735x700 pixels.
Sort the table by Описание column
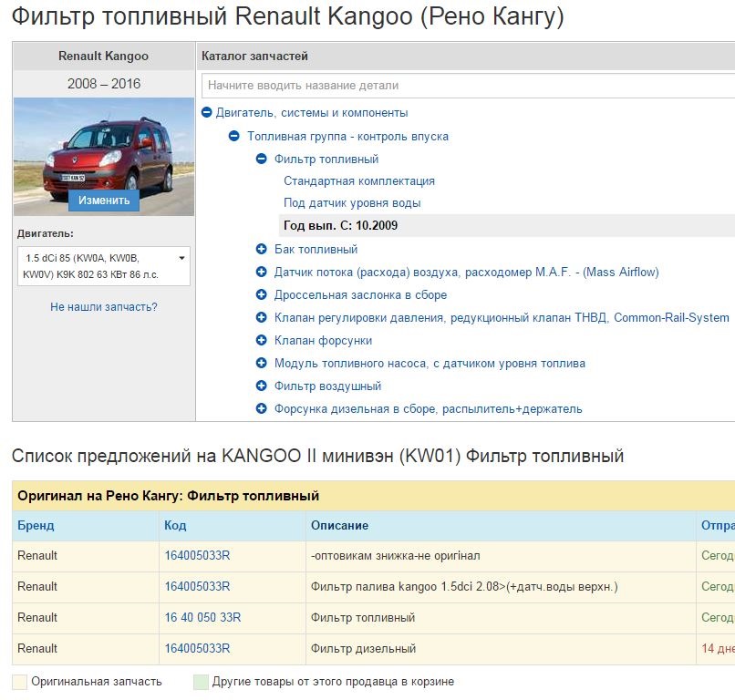[339, 525]
